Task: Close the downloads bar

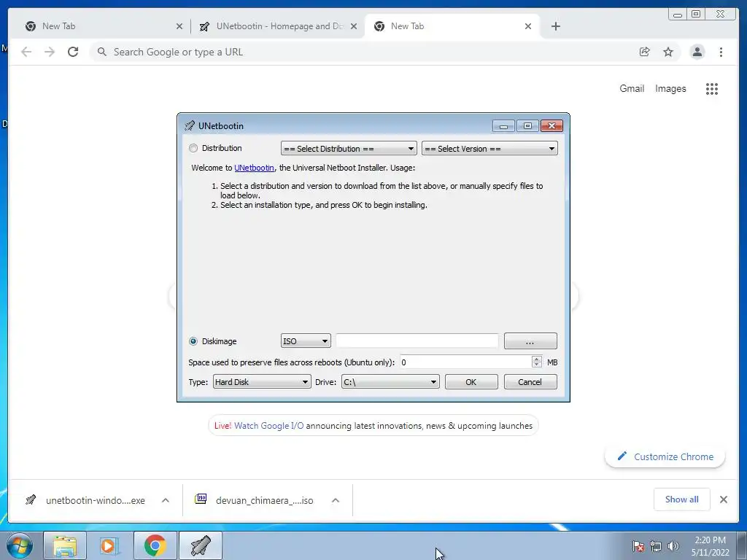Action: pyautogui.click(x=723, y=499)
